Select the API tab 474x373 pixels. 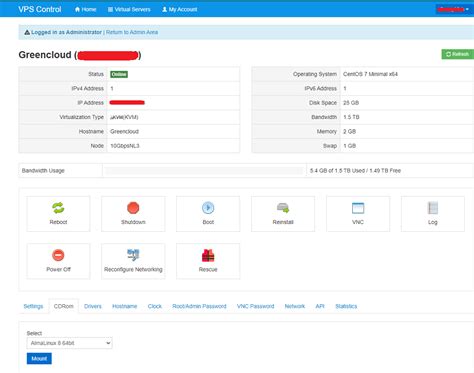pos(320,306)
